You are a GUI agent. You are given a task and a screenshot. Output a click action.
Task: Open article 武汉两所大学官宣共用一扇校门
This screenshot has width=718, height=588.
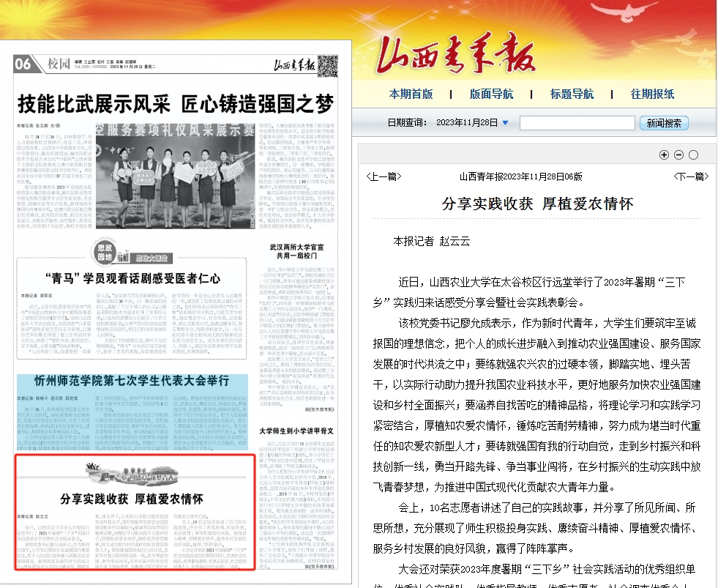(296, 251)
